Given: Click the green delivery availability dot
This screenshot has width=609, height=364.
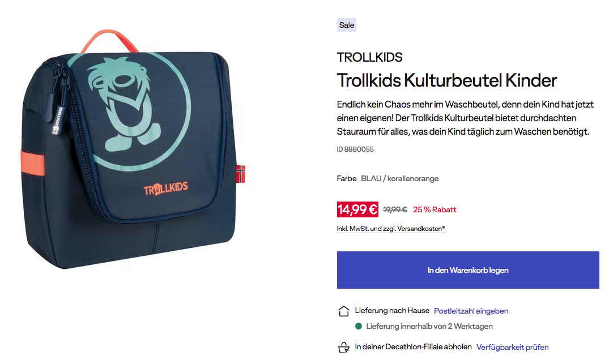Looking at the screenshot, I should pos(359,327).
